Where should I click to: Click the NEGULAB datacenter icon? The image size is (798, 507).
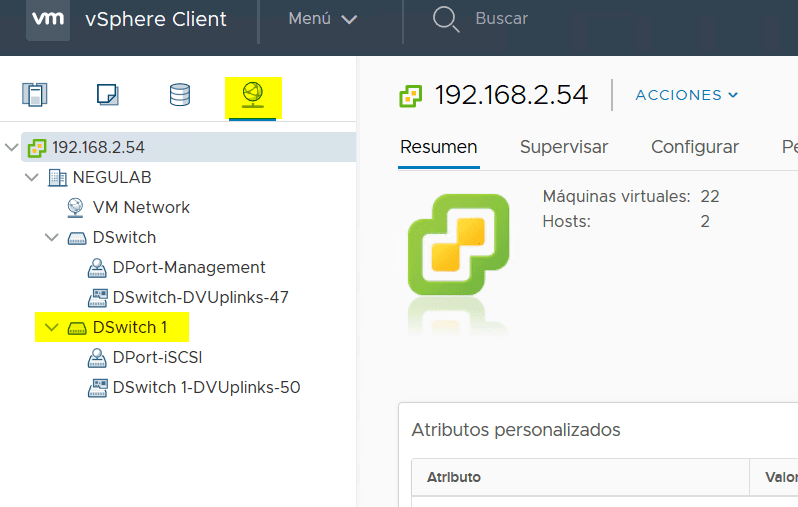click(x=57, y=178)
